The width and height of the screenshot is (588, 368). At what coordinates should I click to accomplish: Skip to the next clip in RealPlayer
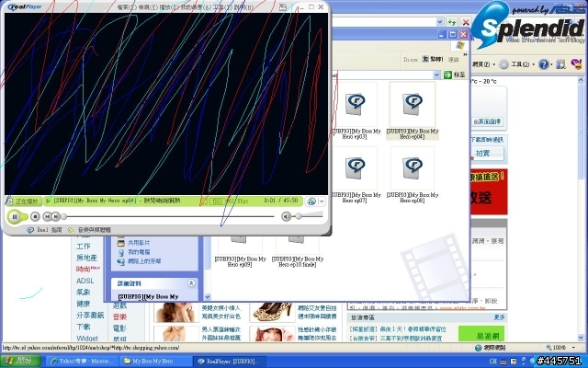pyautogui.click(x=55, y=216)
